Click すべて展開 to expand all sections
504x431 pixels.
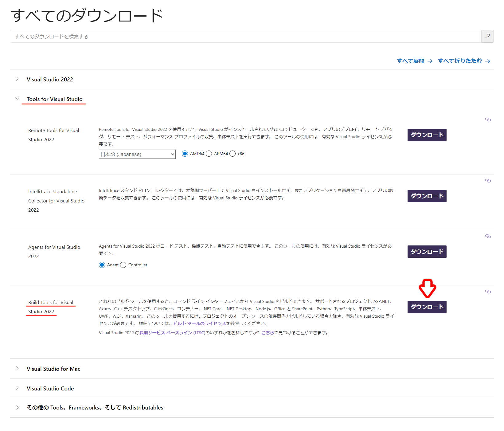(x=411, y=61)
